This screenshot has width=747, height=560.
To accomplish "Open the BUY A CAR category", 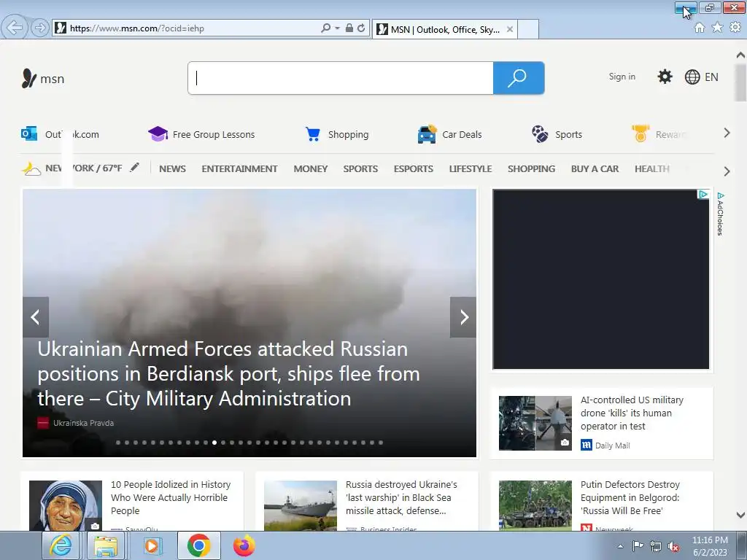I will click(595, 168).
